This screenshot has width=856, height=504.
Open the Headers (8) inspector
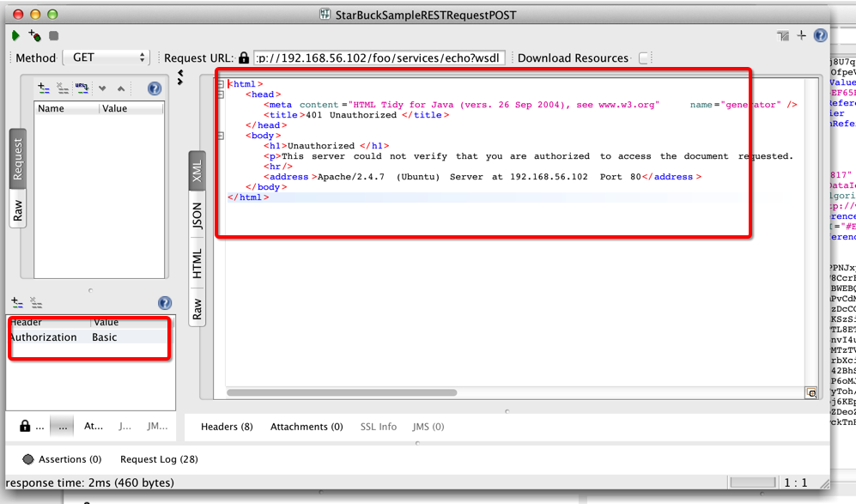coord(226,427)
